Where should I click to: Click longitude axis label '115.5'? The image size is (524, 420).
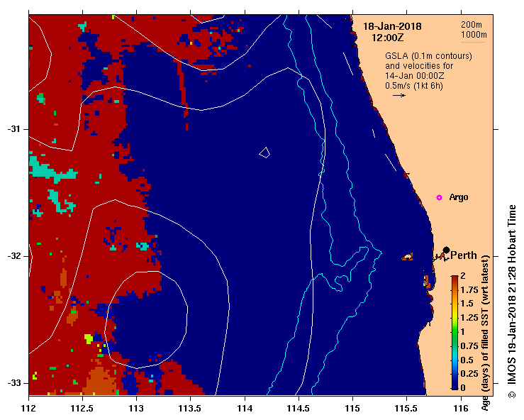(407, 409)
